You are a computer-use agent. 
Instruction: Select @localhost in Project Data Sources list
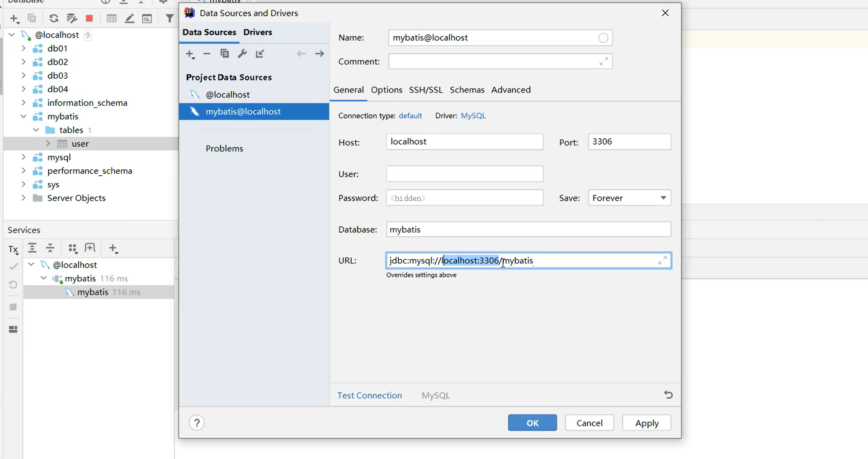(254, 94)
